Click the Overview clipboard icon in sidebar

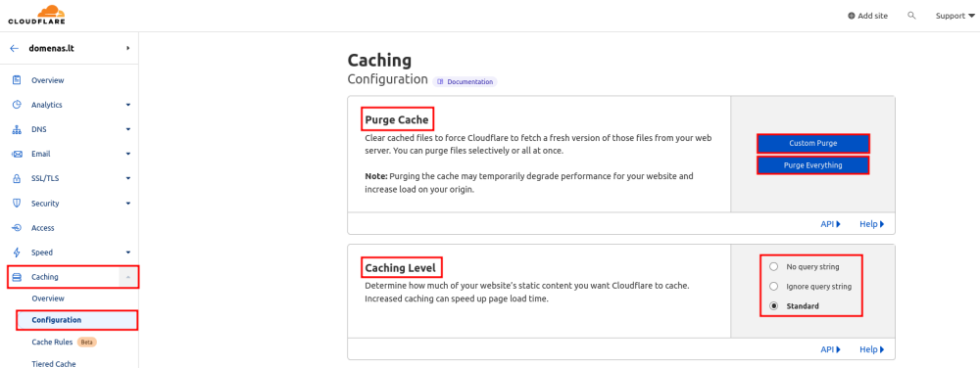pyautogui.click(x=17, y=80)
